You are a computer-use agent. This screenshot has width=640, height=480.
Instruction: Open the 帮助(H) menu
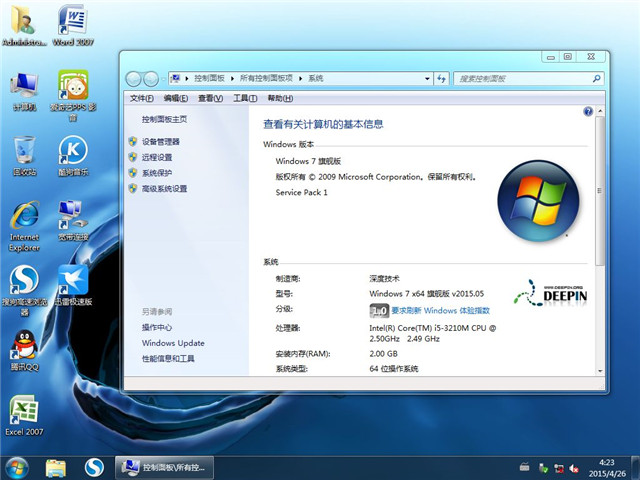point(280,98)
